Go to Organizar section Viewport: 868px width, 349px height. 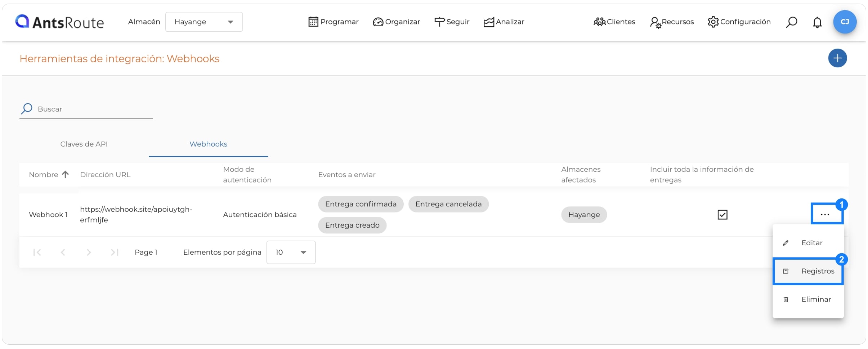pyautogui.click(x=397, y=22)
